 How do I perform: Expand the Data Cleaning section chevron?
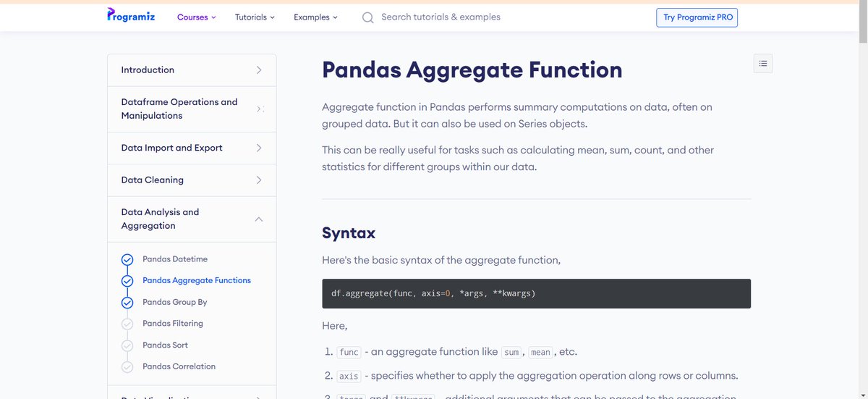259,180
